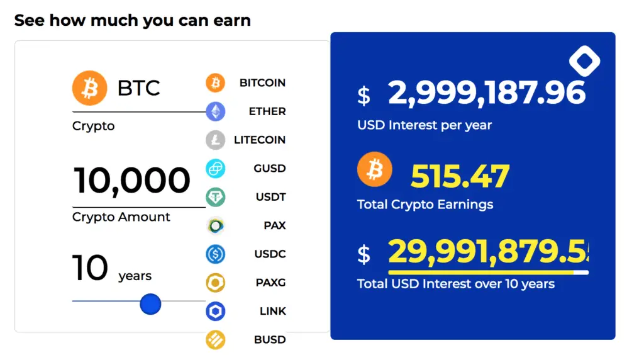Click the diamond logo in blue panel

(x=584, y=61)
